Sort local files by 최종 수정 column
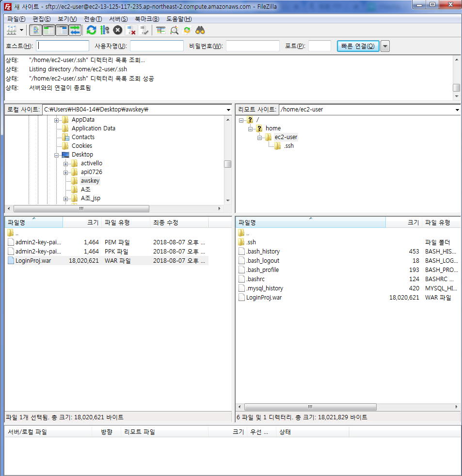The width and height of the screenshot is (462, 476). [179, 222]
